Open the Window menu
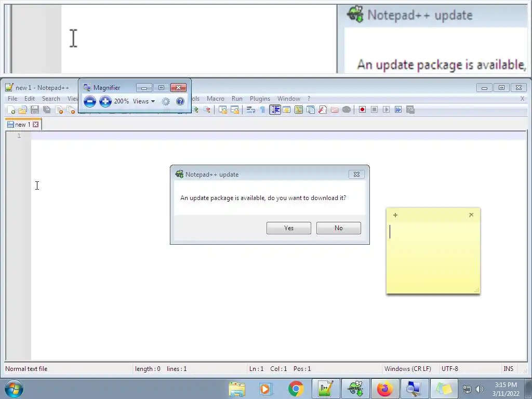Screen dimensions: 532x399 click(289, 98)
